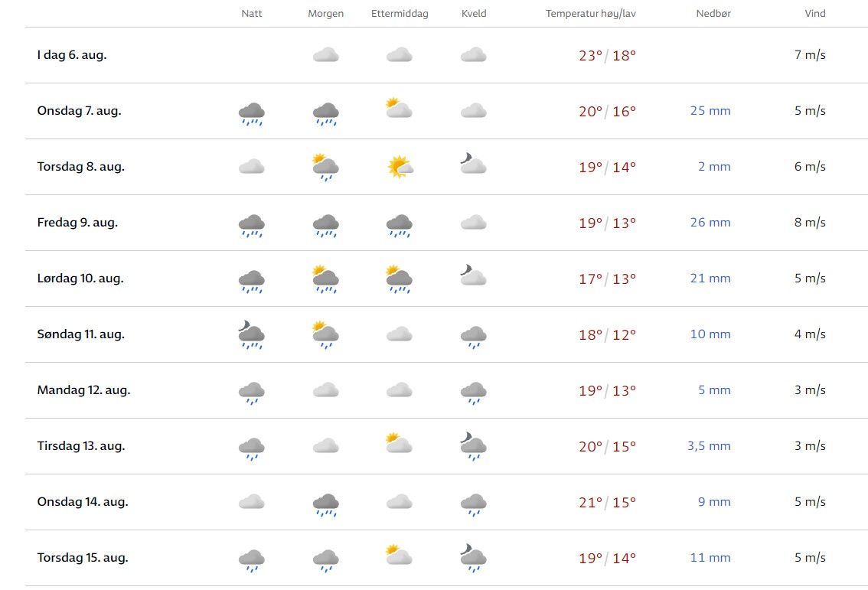Click Onsdag 14. aug. morning rain icon
The image size is (868, 590).
click(325, 504)
